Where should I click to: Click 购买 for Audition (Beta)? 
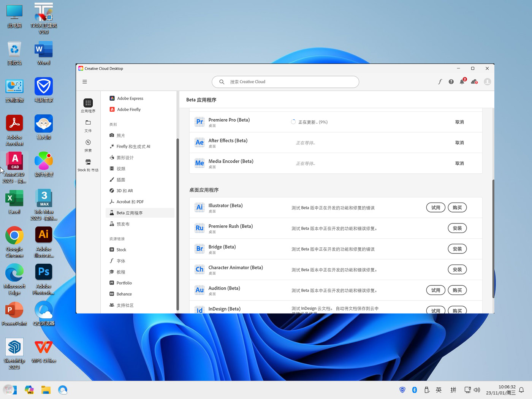pyautogui.click(x=457, y=290)
